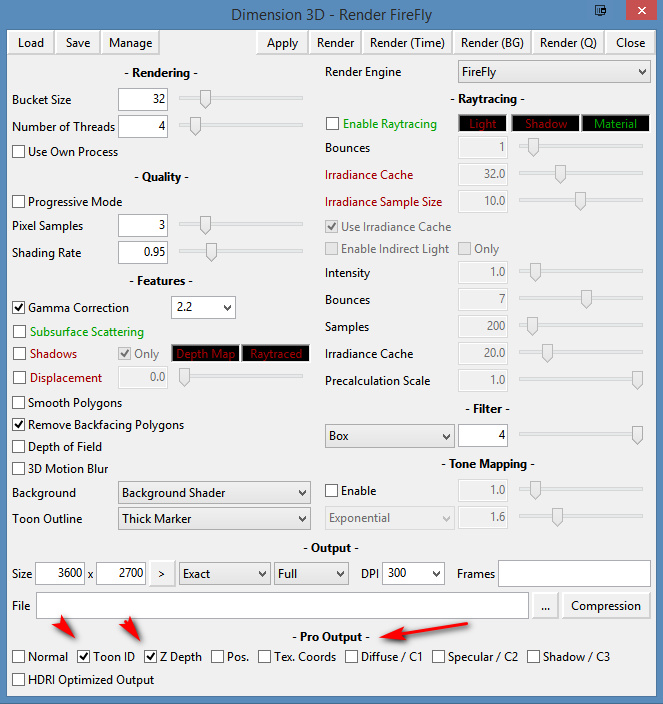Expand the Toon Outline Thick Marker dropdown
This screenshot has width=663, height=704.
click(214, 519)
